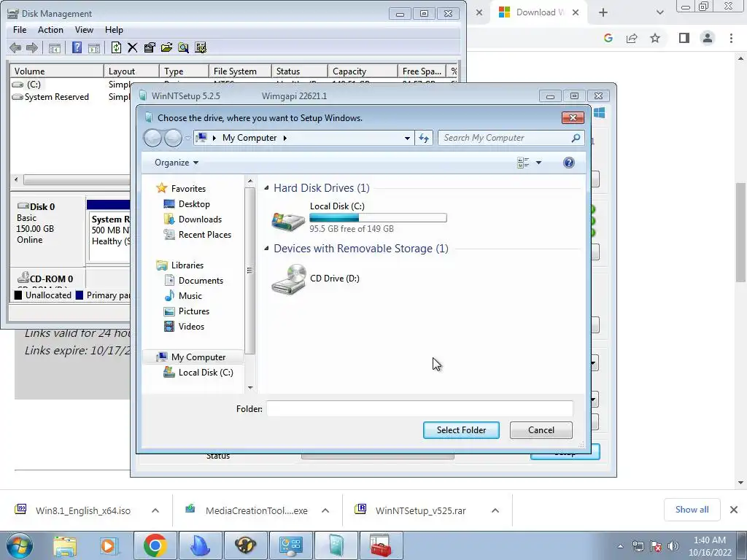Show hidden system tray icons
The image size is (747, 560).
(620, 546)
